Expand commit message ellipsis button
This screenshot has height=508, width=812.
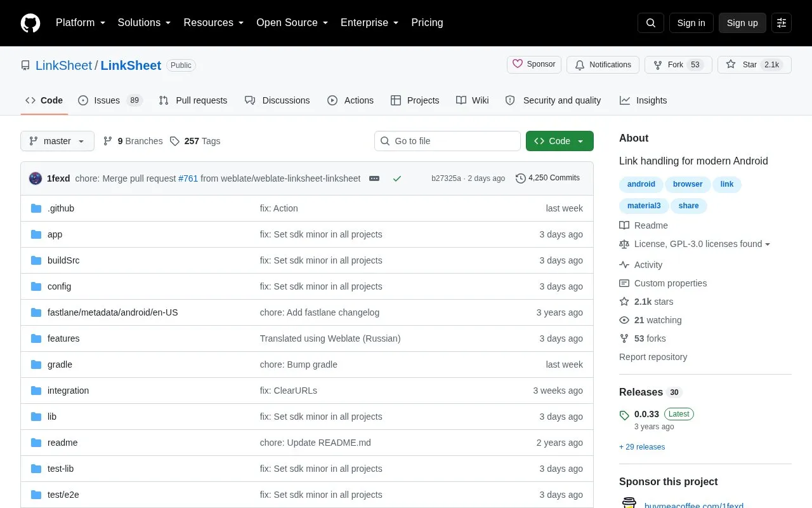[x=374, y=178]
